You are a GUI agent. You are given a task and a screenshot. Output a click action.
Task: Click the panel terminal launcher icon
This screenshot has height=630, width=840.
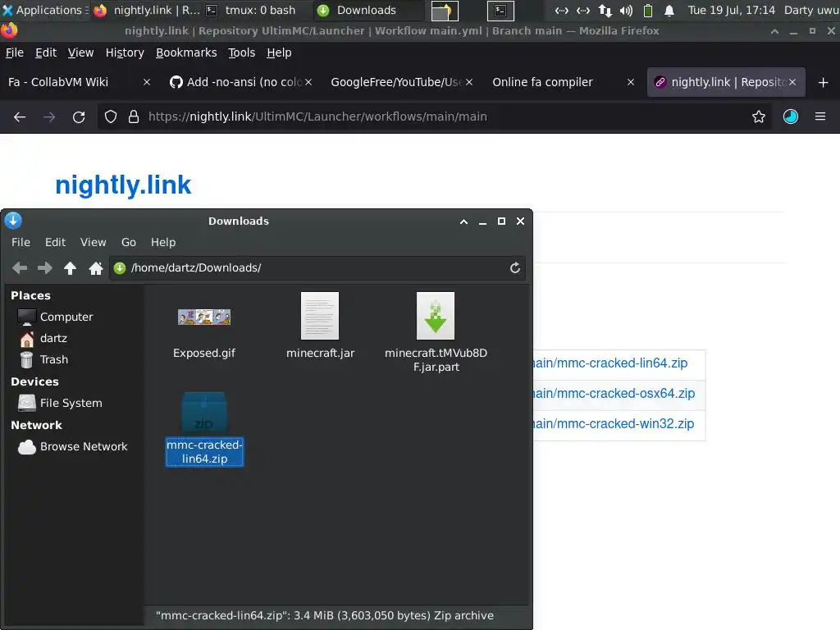[x=500, y=10]
